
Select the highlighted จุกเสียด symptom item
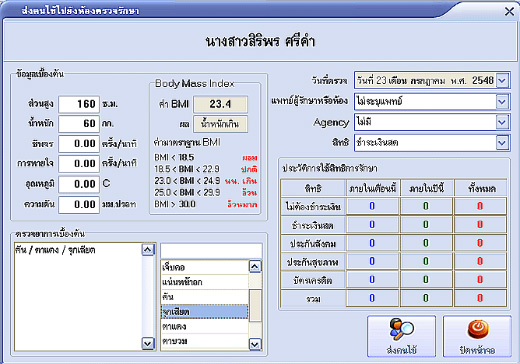204,312
